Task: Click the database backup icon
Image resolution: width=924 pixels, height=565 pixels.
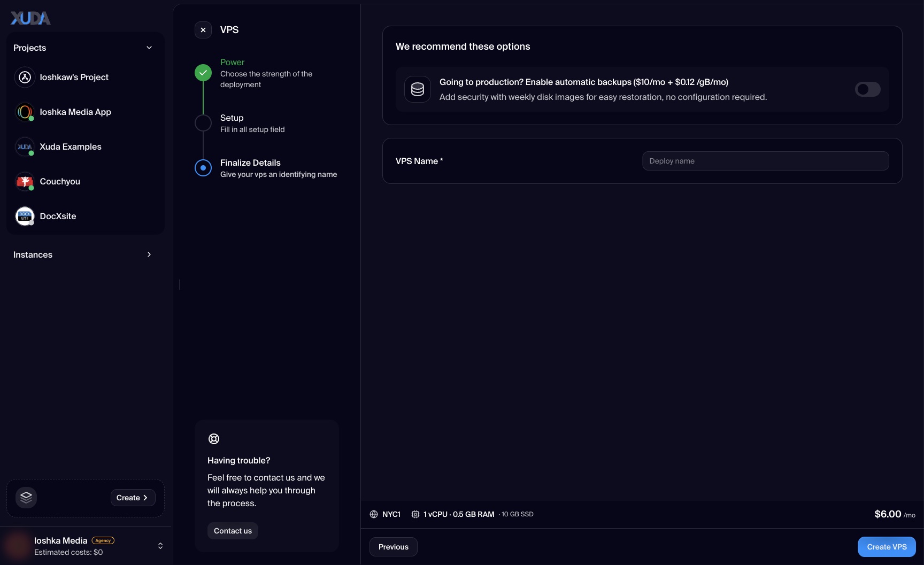Action: 418,89
